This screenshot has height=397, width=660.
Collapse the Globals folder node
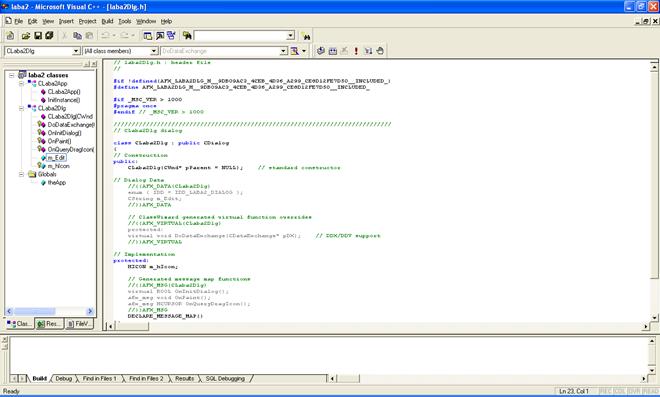tap(21, 174)
